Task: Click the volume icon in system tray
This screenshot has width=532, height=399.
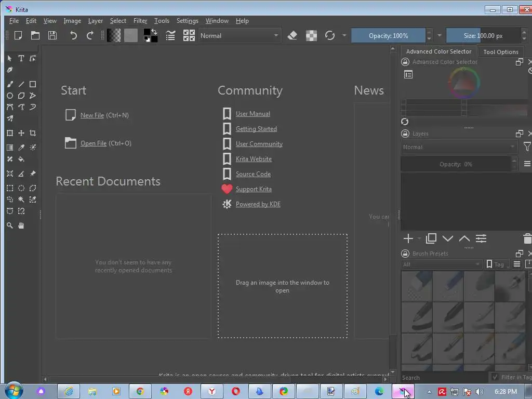Action: point(479,392)
